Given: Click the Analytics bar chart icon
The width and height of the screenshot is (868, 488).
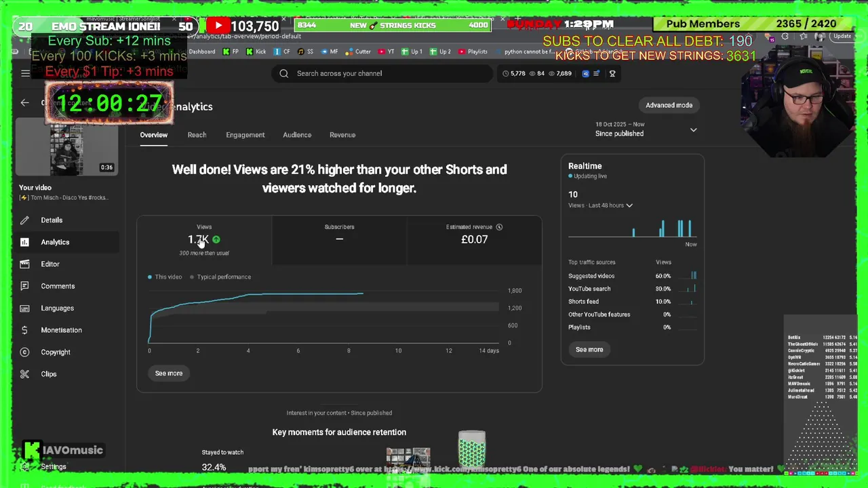Looking at the screenshot, I should tap(25, 242).
